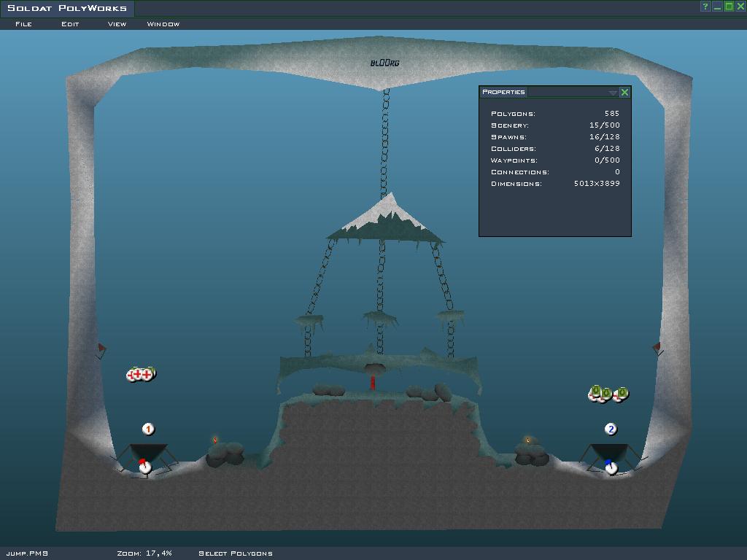Click the Properties panel title tab
Image resolution: width=747 pixels, height=560 pixels.
pos(503,92)
